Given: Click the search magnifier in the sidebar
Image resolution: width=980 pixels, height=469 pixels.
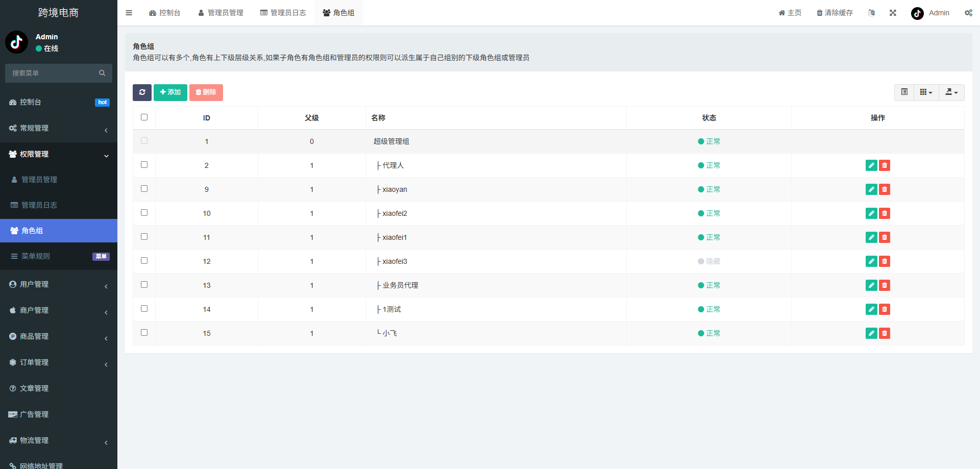Looking at the screenshot, I should pyautogui.click(x=102, y=73).
